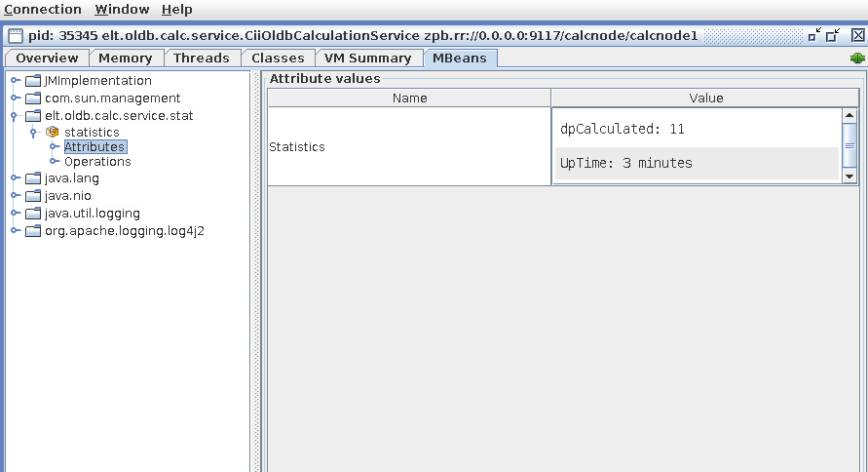Viewport: 868px width, 472px height.
Task: Click the statistics MBean cube icon
Action: [52, 132]
